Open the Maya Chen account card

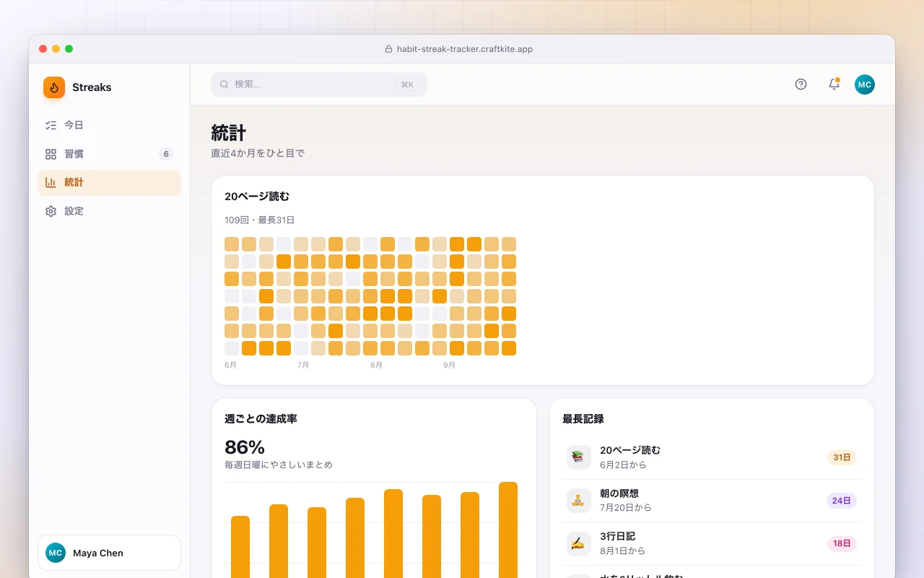point(110,553)
